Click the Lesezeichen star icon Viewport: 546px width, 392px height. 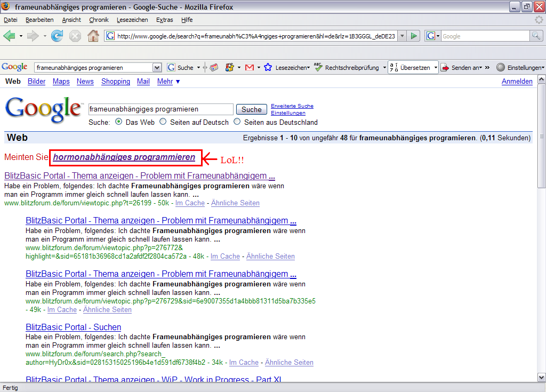[x=268, y=68]
